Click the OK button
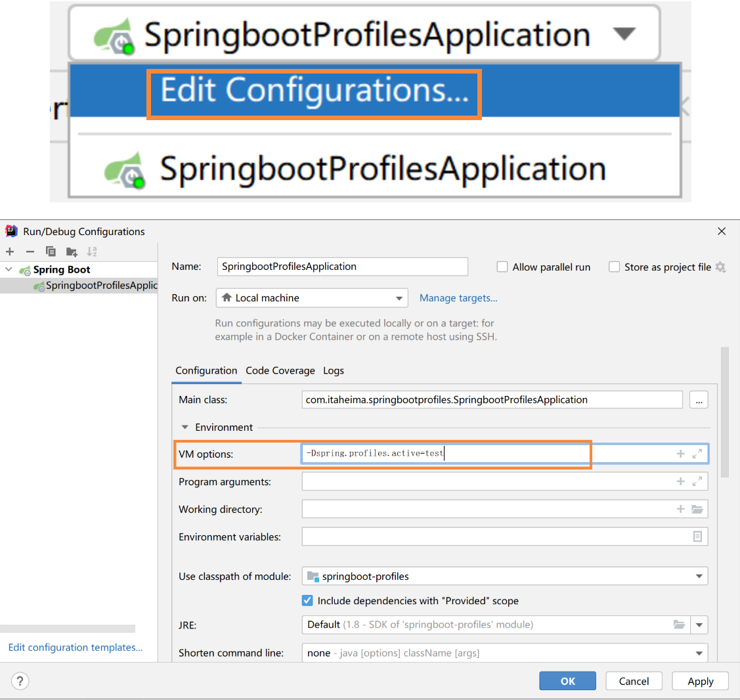 tap(568, 681)
